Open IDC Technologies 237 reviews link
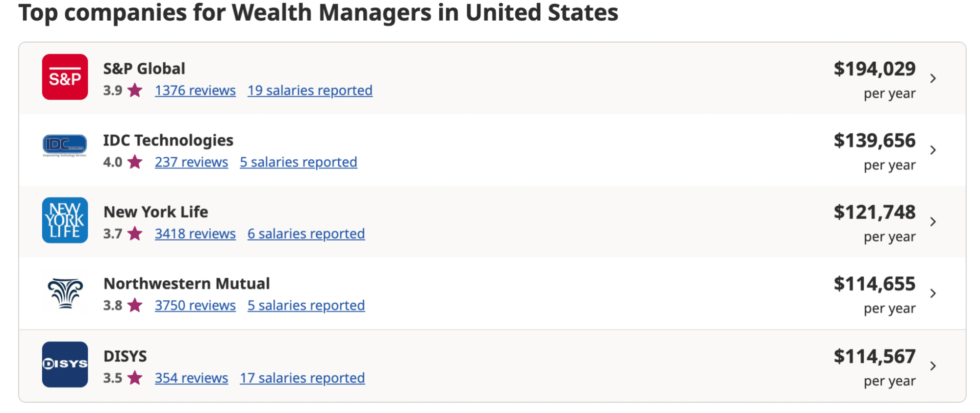The width and height of the screenshot is (980, 413). pos(191,162)
